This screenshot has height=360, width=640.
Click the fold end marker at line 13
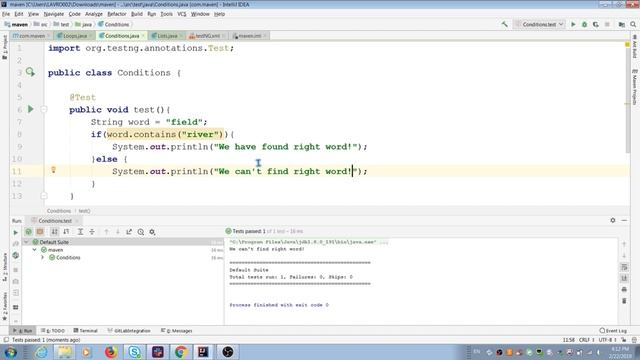[44, 196]
